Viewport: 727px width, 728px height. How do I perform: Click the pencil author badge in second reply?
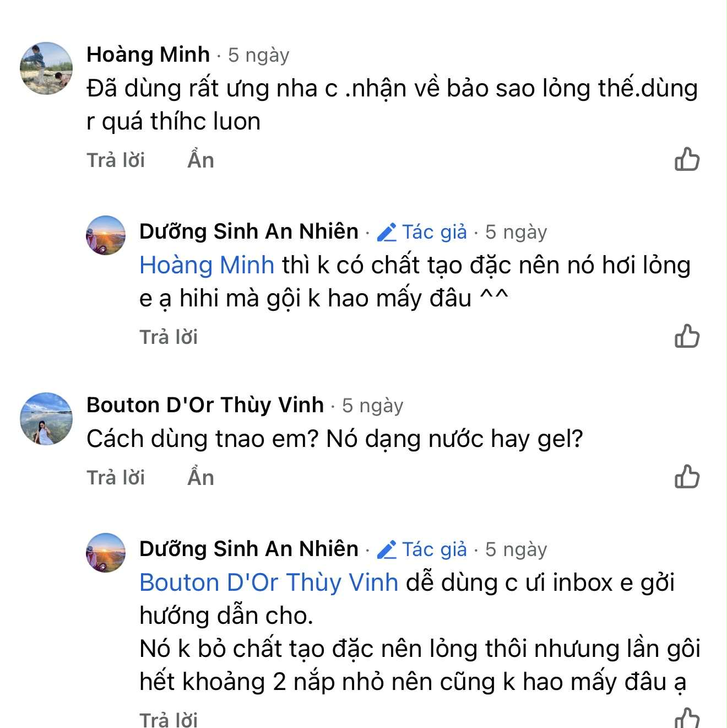click(387, 549)
